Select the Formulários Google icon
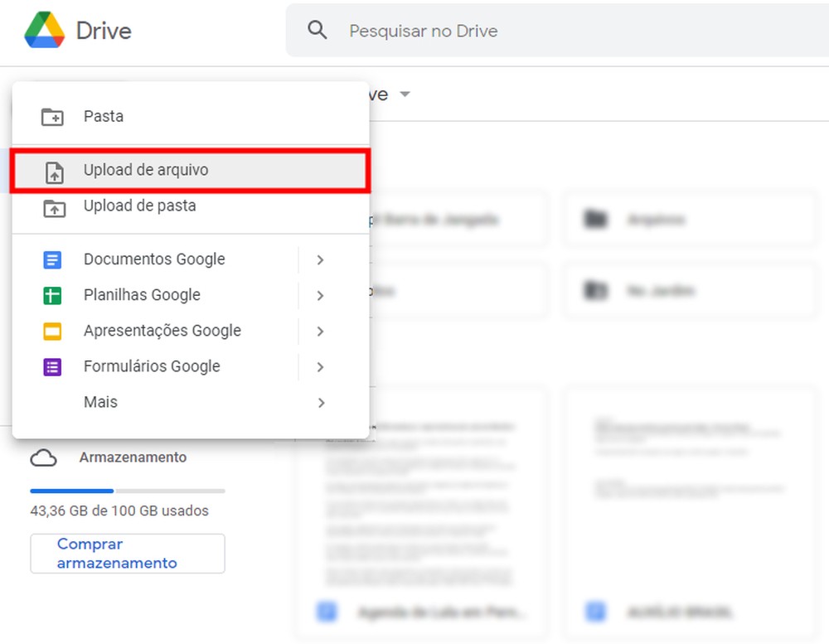829x644 pixels. tap(51, 366)
